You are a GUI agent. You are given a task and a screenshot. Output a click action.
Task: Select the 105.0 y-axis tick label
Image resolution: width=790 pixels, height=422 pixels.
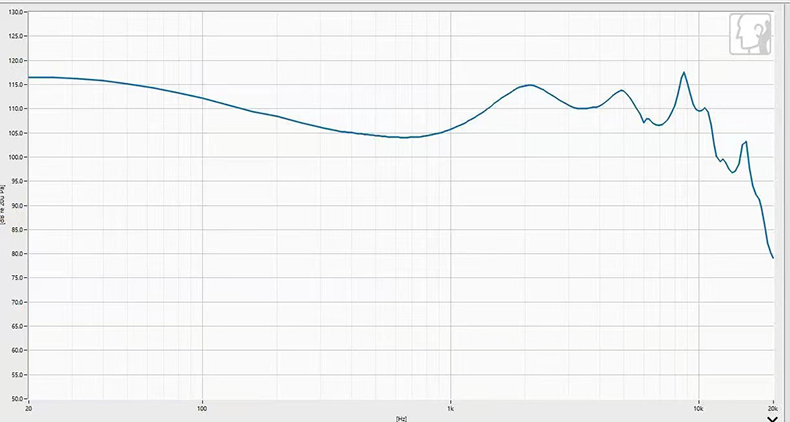(x=16, y=133)
